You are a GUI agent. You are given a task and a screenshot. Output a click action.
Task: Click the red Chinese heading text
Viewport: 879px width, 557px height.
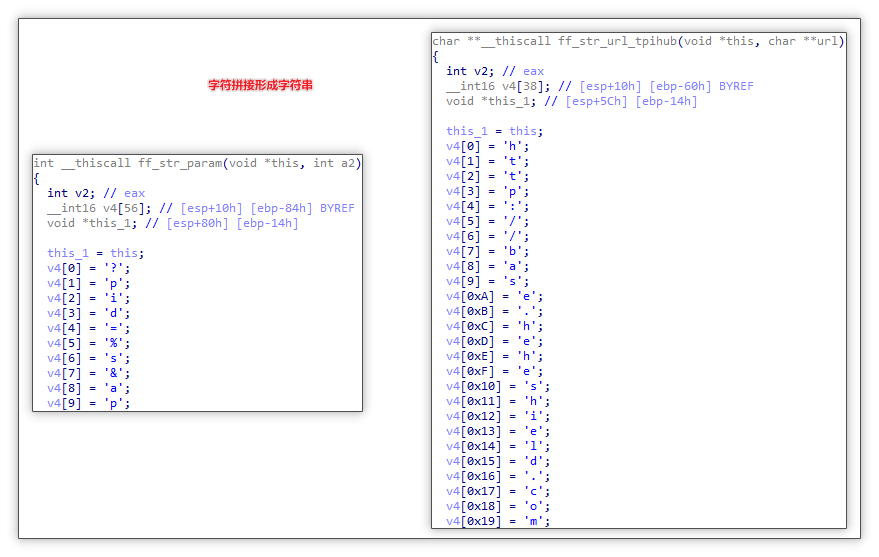click(x=260, y=85)
